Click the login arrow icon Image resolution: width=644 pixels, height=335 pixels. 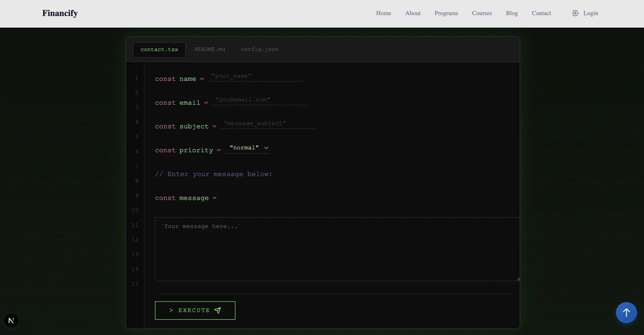[575, 13]
